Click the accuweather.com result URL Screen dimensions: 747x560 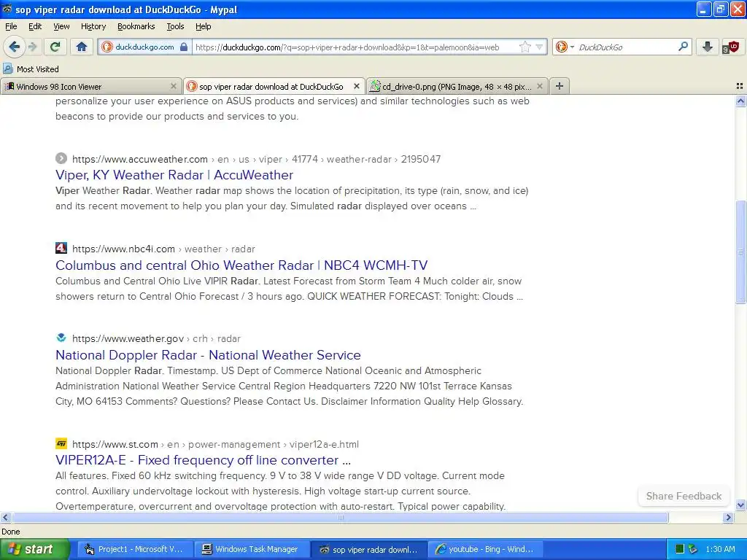pyautogui.click(x=256, y=159)
